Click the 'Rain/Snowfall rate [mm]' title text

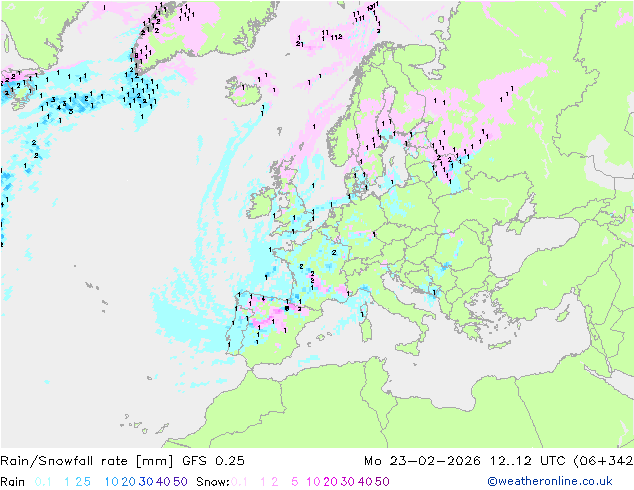click(x=87, y=461)
